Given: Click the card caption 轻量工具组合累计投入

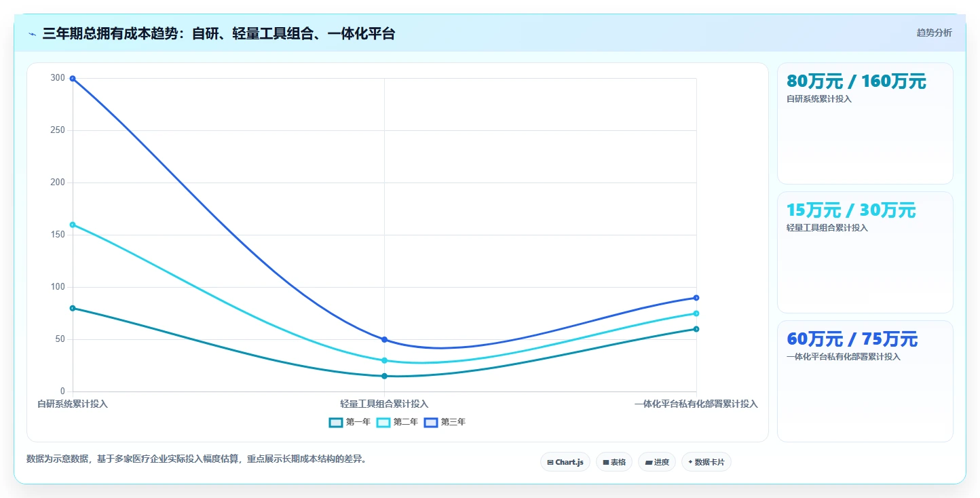Looking at the screenshot, I should (x=827, y=228).
